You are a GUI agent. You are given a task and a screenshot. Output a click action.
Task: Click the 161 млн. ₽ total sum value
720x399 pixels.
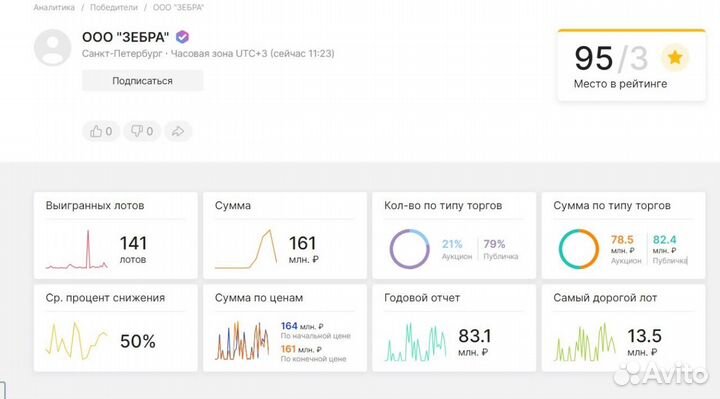click(303, 249)
